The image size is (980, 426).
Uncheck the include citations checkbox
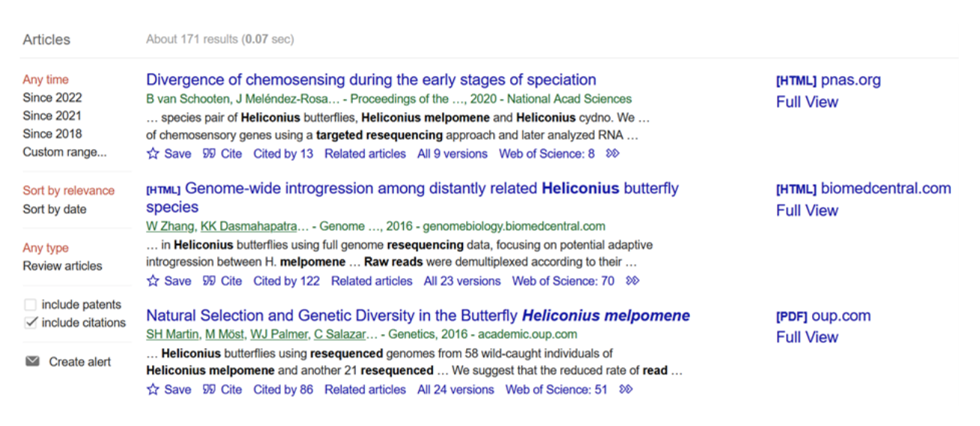pyautogui.click(x=31, y=323)
